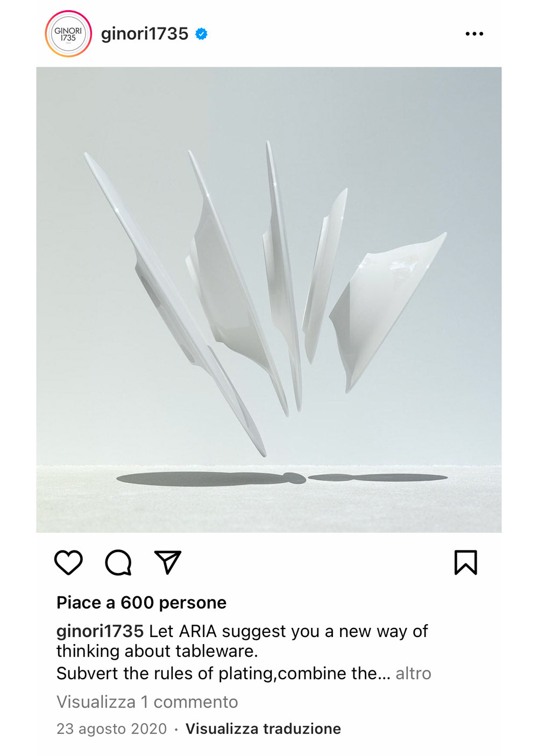Click the ginori1735 username in the caption
This screenshot has height=756, width=538.
tap(100, 631)
